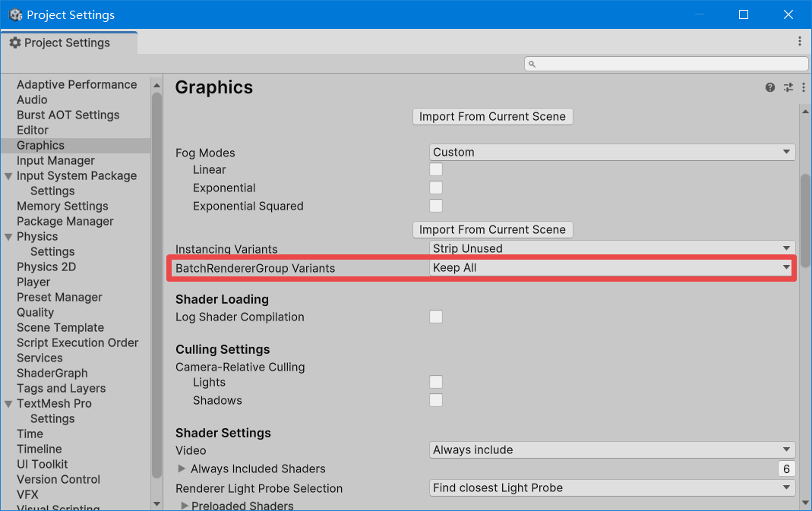Collapse the TextMesh Pro tree item
Screen dimensions: 812x511
click(x=8, y=404)
